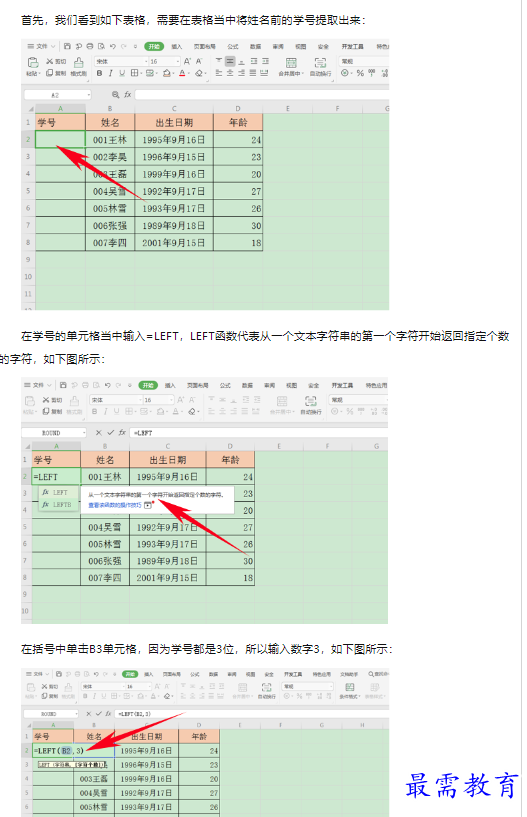527x817 pixels.
Task: Click the 查看该函数的操作技巧 link in the tooltip
Action: pyautogui.click(x=115, y=505)
